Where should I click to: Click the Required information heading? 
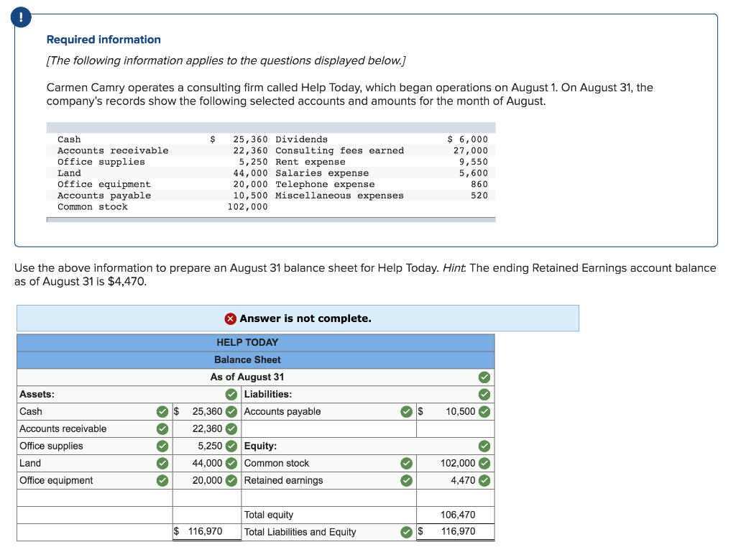(103, 40)
